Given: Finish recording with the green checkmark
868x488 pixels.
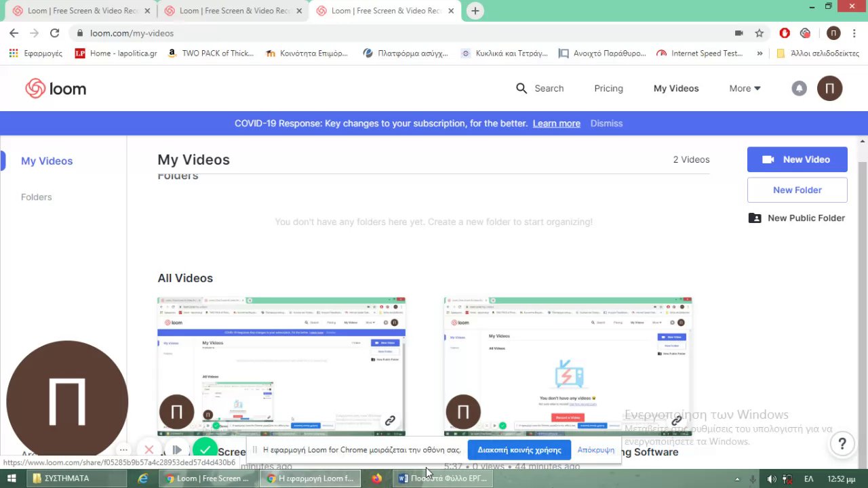Looking at the screenshot, I should [205, 450].
